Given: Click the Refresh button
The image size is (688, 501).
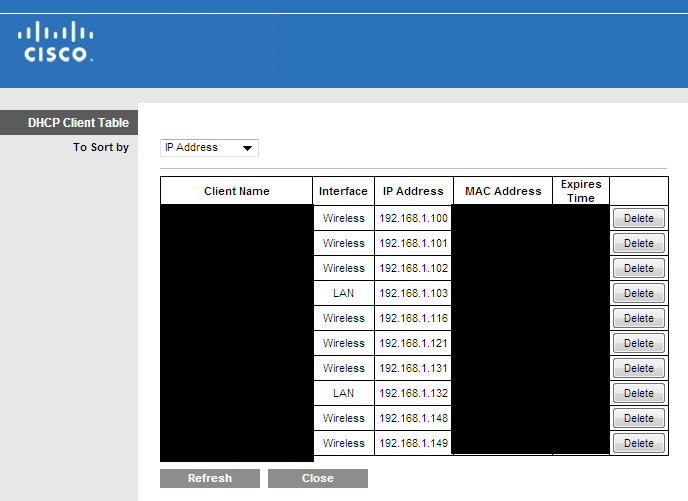Looking at the screenshot, I should pos(210,478).
